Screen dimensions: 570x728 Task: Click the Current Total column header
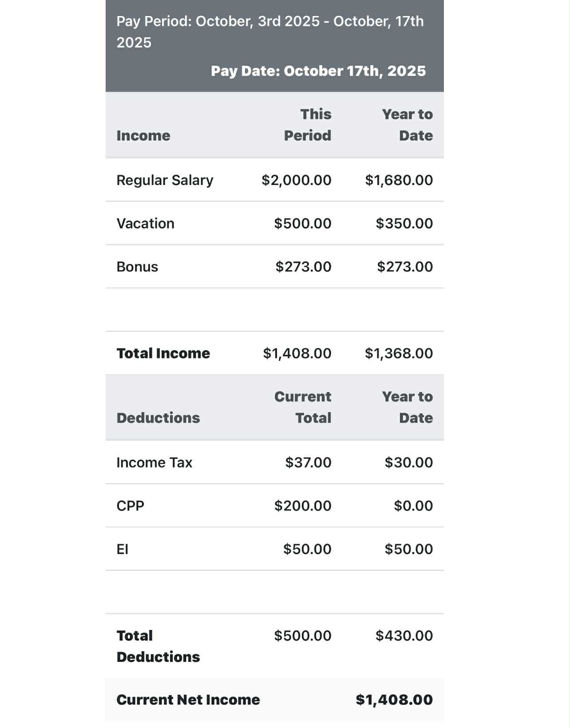coord(303,407)
